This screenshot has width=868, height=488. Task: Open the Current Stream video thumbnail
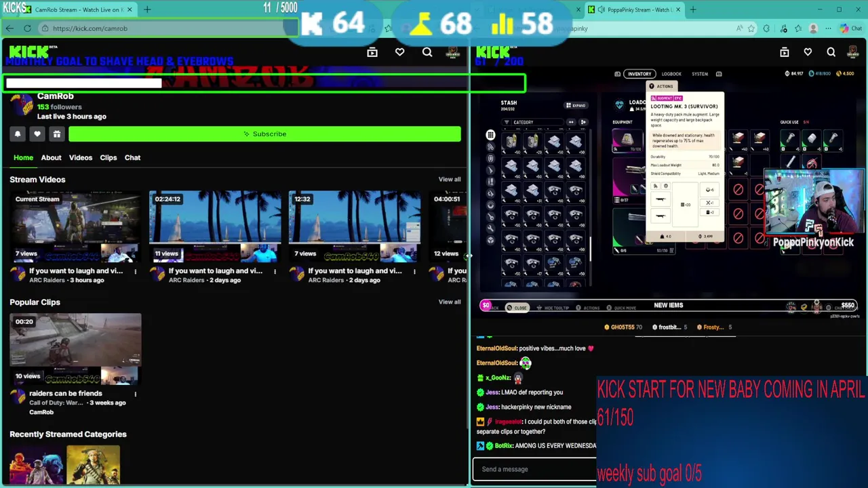tap(75, 226)
